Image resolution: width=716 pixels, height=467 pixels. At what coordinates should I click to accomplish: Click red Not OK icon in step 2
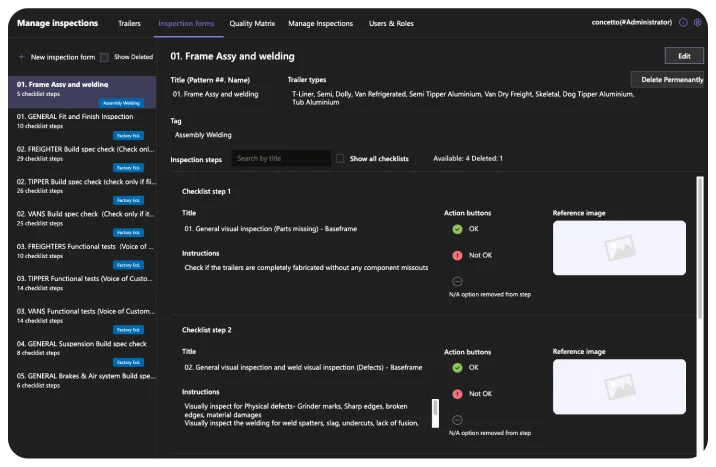coord(457,394)
